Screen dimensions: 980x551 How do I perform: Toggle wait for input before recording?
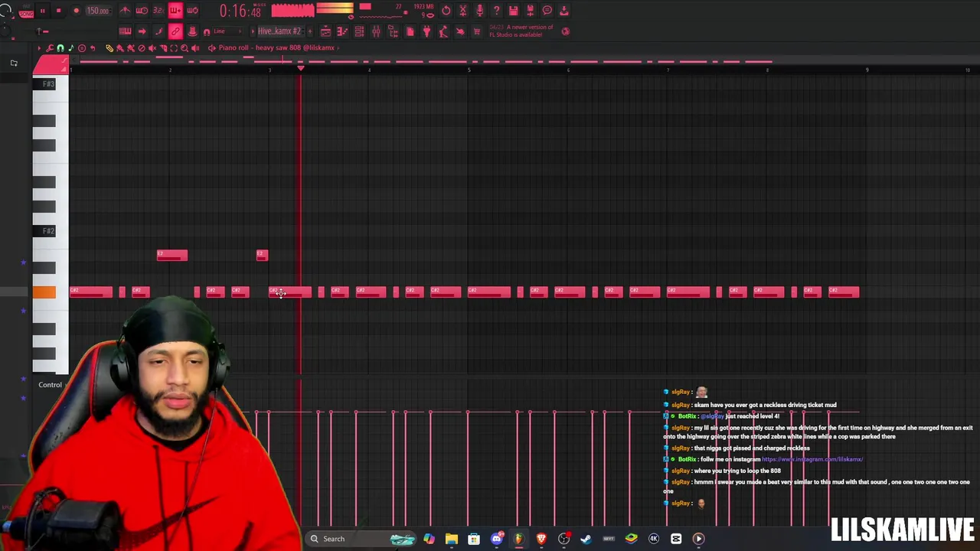(x=142, y=11)
